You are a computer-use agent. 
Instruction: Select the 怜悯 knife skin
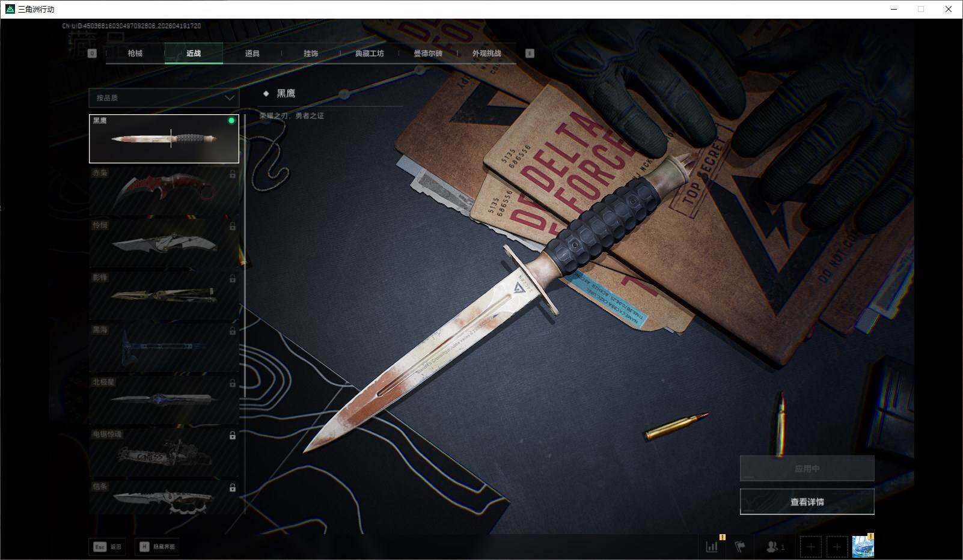[164, 243]
